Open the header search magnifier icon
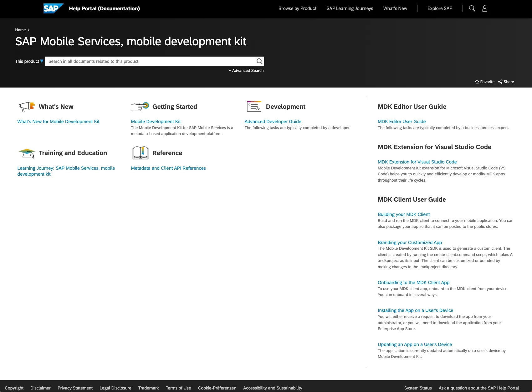This screenshot has height=392, width=532. coord(472,8)
